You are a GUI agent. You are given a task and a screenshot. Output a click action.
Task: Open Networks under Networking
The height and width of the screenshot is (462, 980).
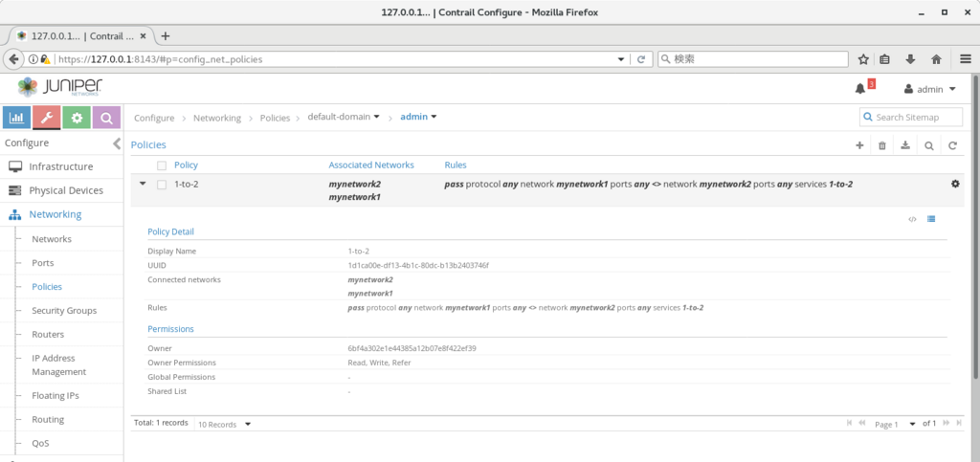(52, 239)
